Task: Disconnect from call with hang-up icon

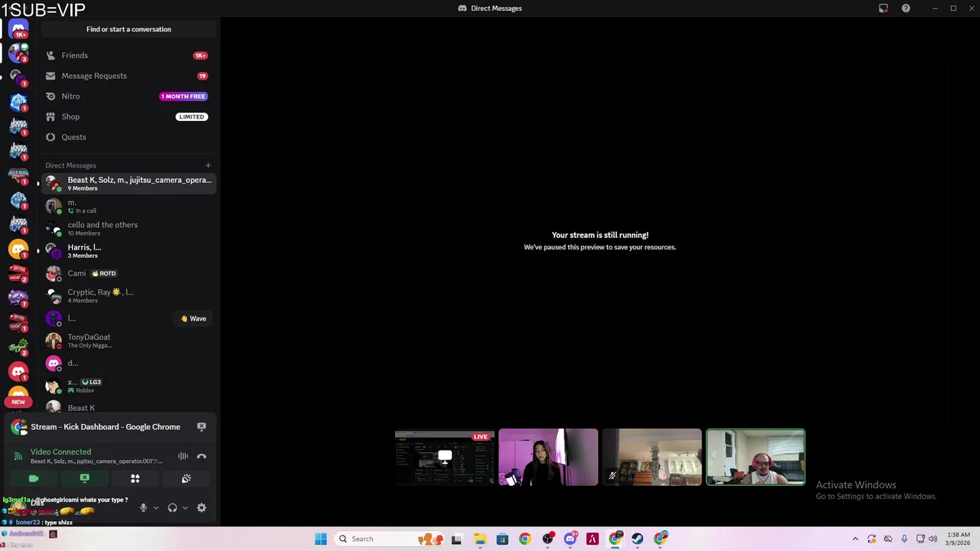Action: (201, 456)
